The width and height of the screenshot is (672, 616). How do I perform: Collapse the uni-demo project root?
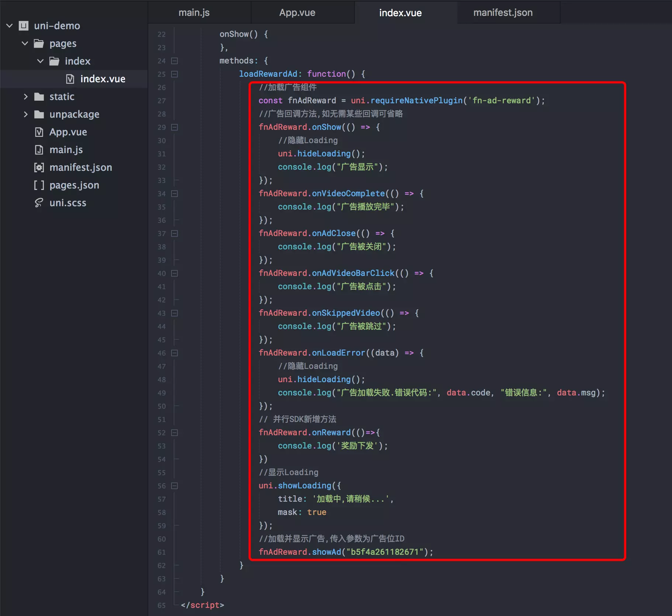[x=10, y=26]
